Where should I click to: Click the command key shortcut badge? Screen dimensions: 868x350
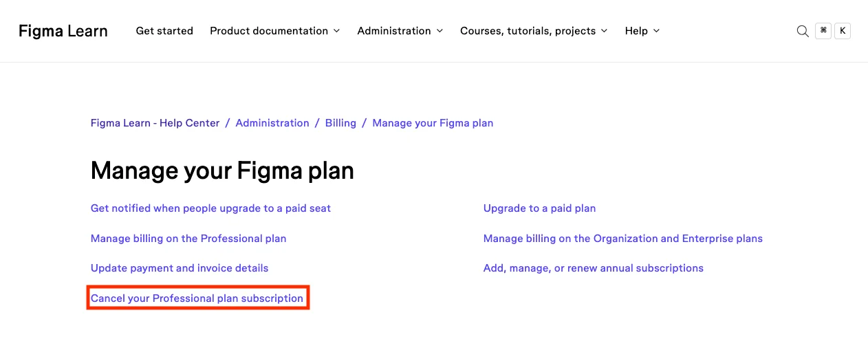(x=823, y=31)
